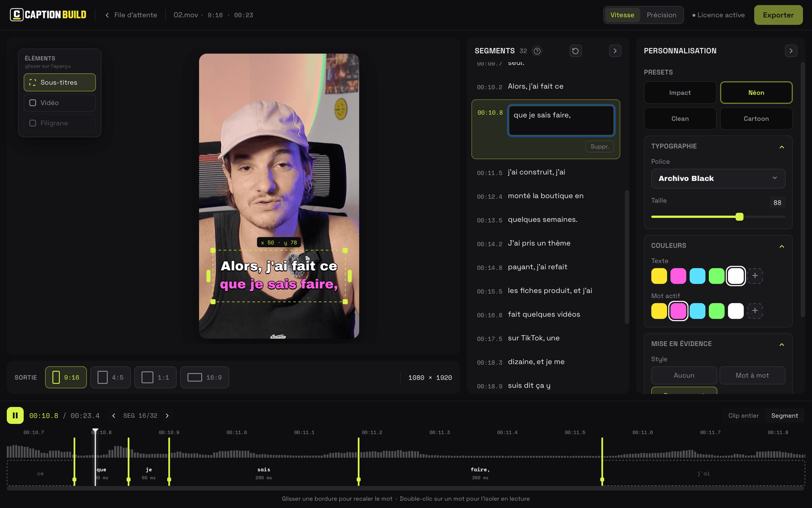Select the Sous-titres element
812x508 pixels.
[60, 82]
